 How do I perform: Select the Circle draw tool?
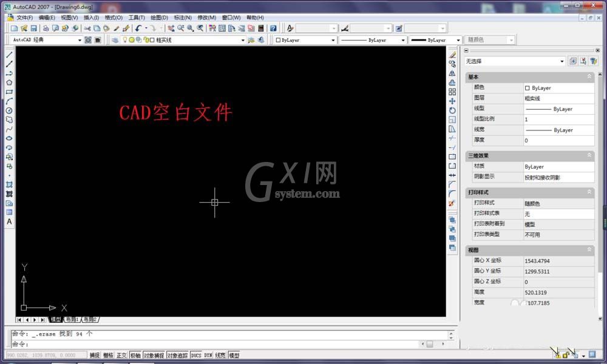point(9,110)
